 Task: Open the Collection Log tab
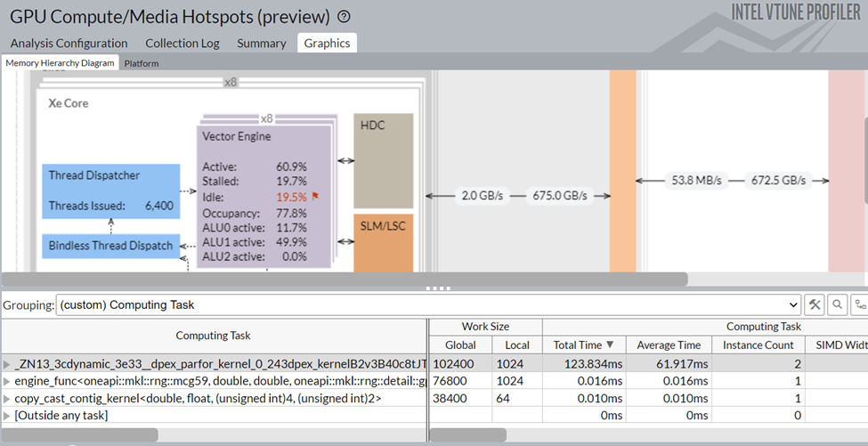tap(182, 43)
